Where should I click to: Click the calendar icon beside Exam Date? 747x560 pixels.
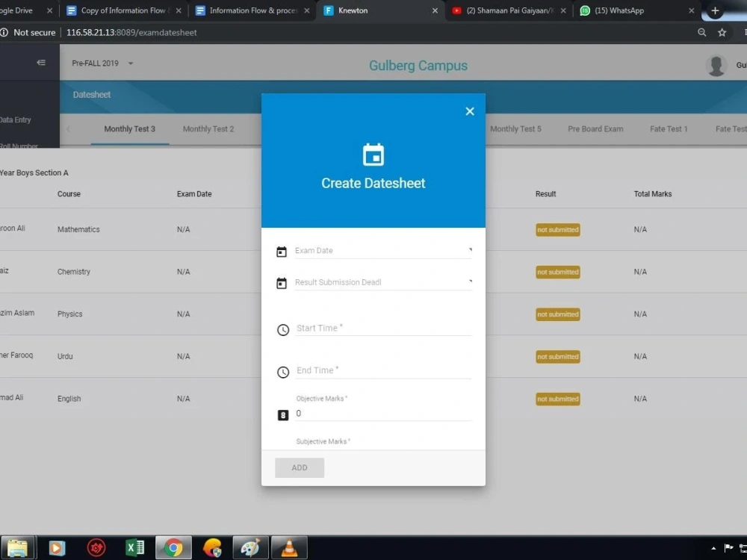[x=282, y=252]
